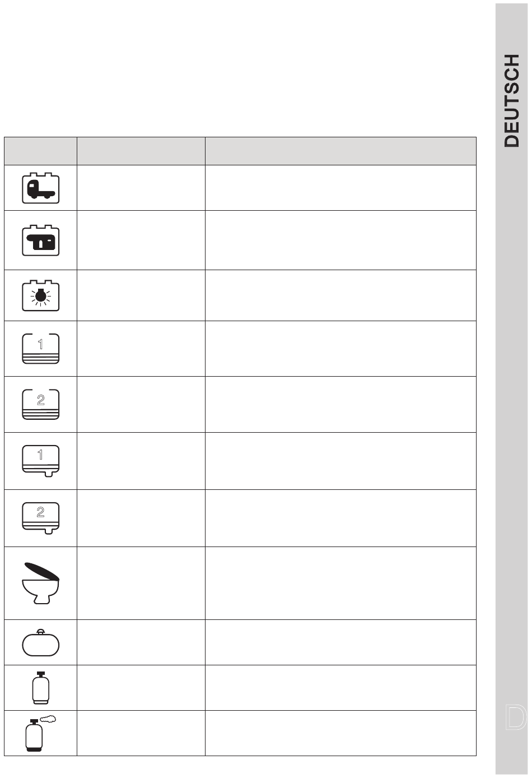Select the wide right cell in light bulb row
Screen dimensions: 532x778
(340, 295)
